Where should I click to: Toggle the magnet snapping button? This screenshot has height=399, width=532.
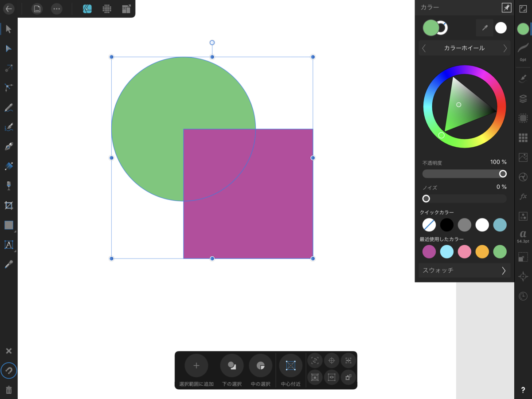pyautogui.click(x=8, y=371)
